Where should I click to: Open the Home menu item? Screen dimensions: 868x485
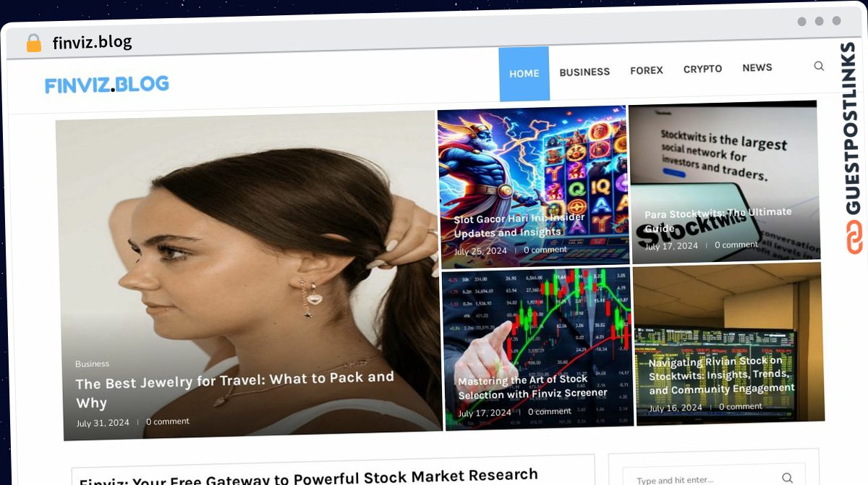524,73
